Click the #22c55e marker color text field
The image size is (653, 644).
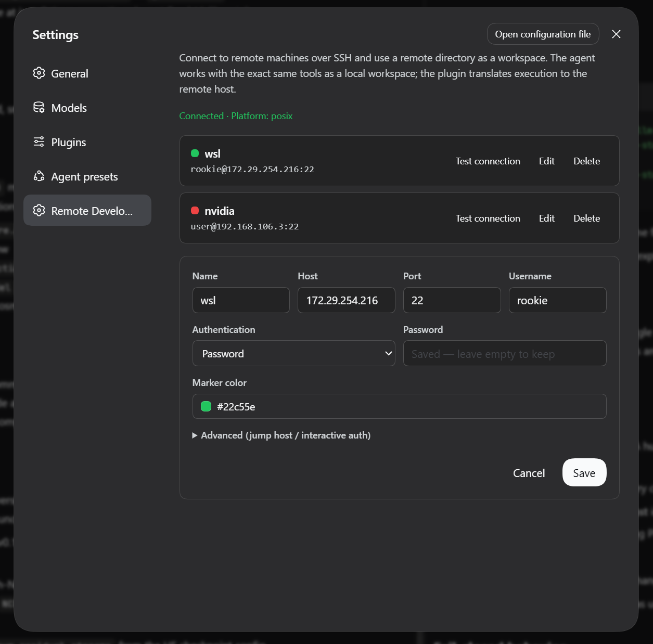click(x=400, y=406)
